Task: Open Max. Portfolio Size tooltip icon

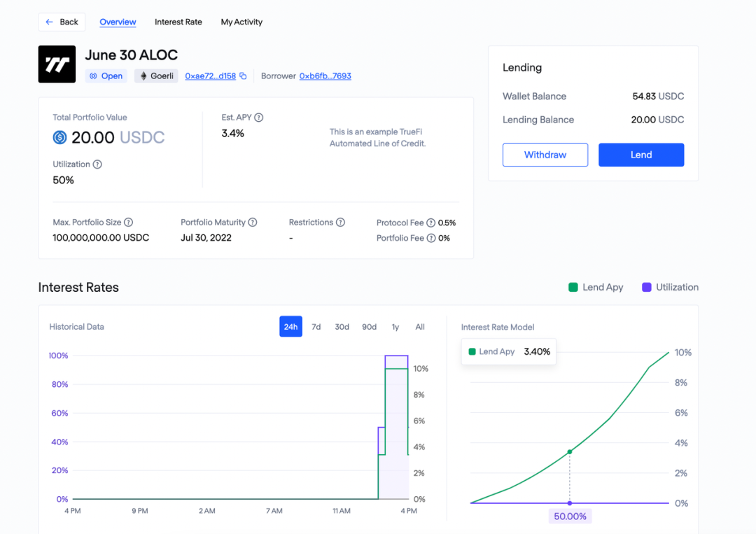Action: click(x=129, y=223)
